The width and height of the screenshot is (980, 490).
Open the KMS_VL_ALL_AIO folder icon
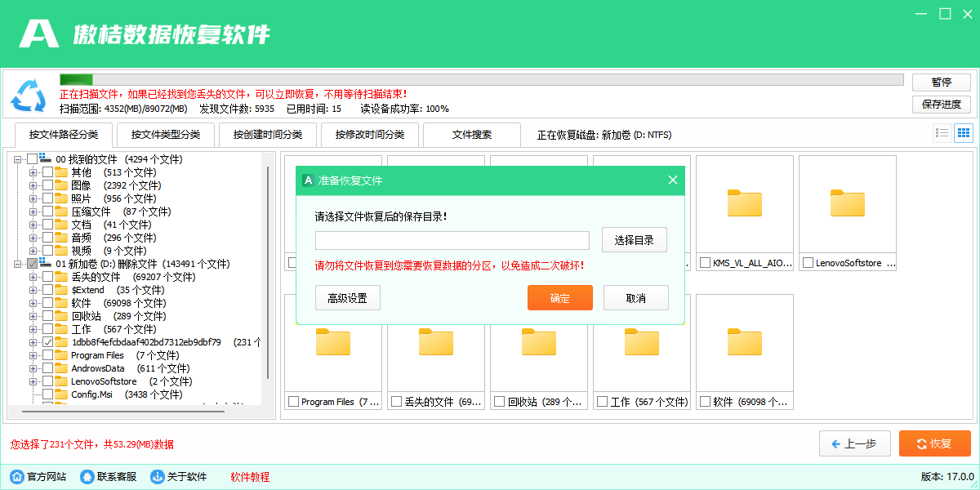744,203
